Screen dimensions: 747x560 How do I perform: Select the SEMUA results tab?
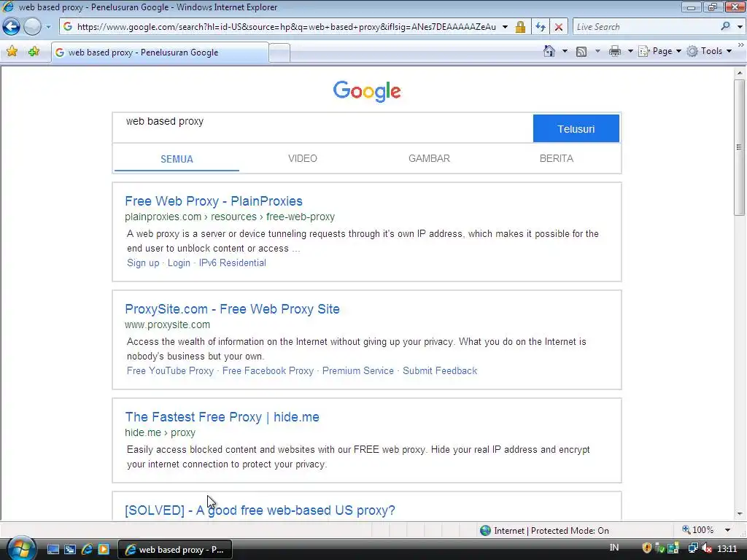point(177,159)
